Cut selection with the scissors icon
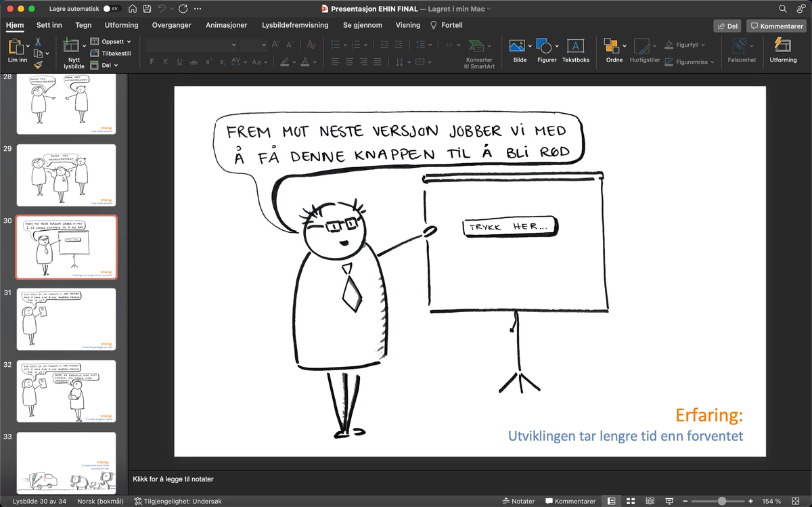Viewport: 812px width, 507px height. click(x=39, y=42)
